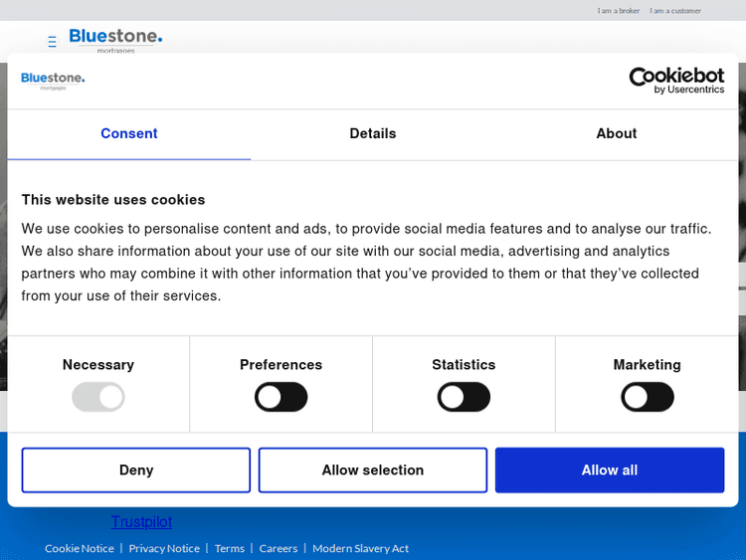The height and width of the screenshot is (560, 746).
Task: Select the About tab
Action: click(617, 133)
